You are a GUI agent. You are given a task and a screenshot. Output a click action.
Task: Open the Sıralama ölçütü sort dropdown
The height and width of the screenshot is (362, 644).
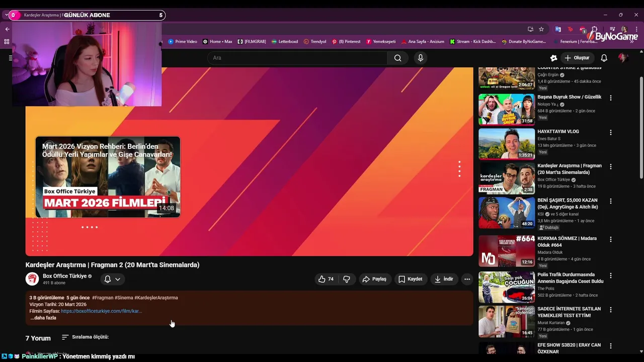coord(85,337)
